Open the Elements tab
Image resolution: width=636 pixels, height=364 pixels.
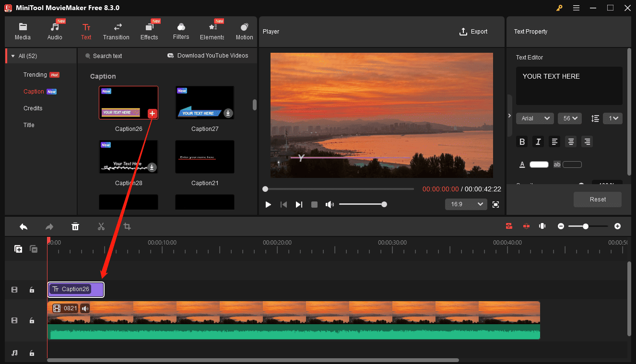pyautogui.click(x=212, y=32)
